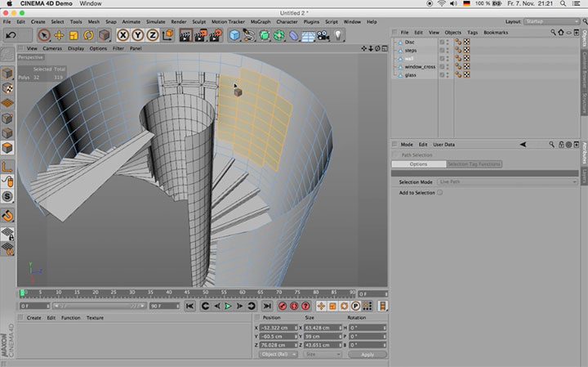This screenshot has height=367, width=588.
Task: Open the viewport Display menu
Action: pyautogui.click(x=76, y=48)
